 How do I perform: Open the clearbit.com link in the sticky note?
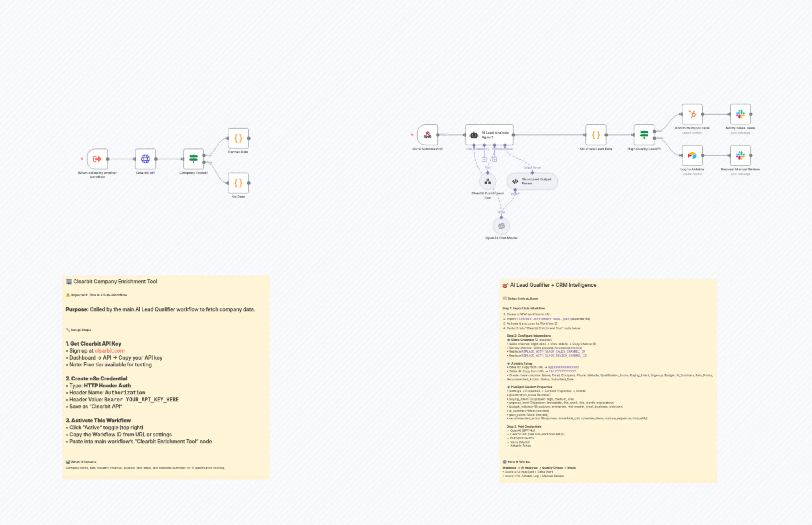point(110,350)
